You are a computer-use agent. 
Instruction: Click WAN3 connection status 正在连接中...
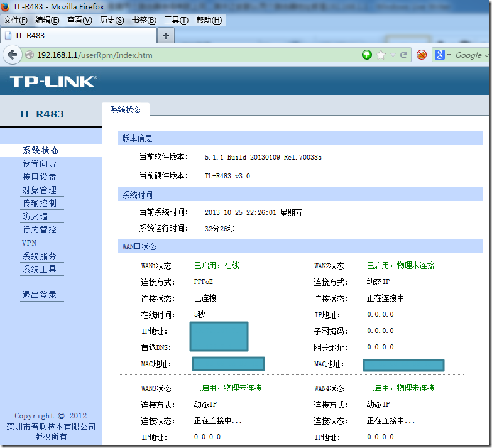218,421
